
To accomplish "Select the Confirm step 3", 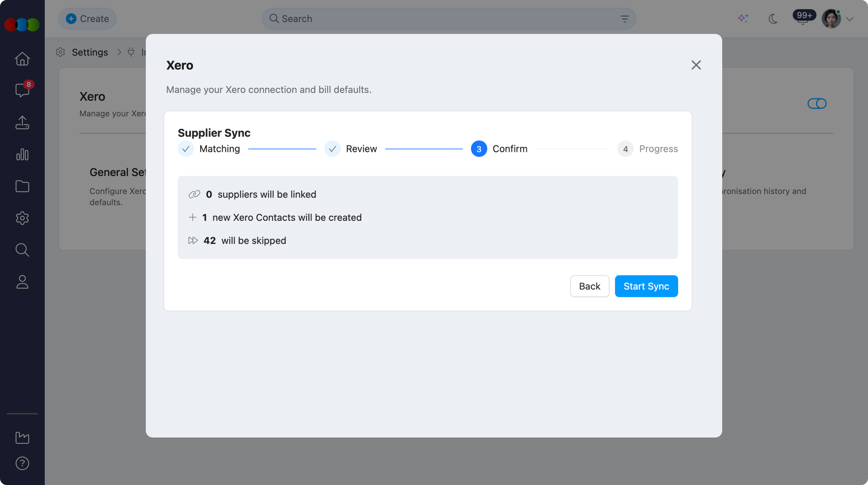I will point(499,149).
